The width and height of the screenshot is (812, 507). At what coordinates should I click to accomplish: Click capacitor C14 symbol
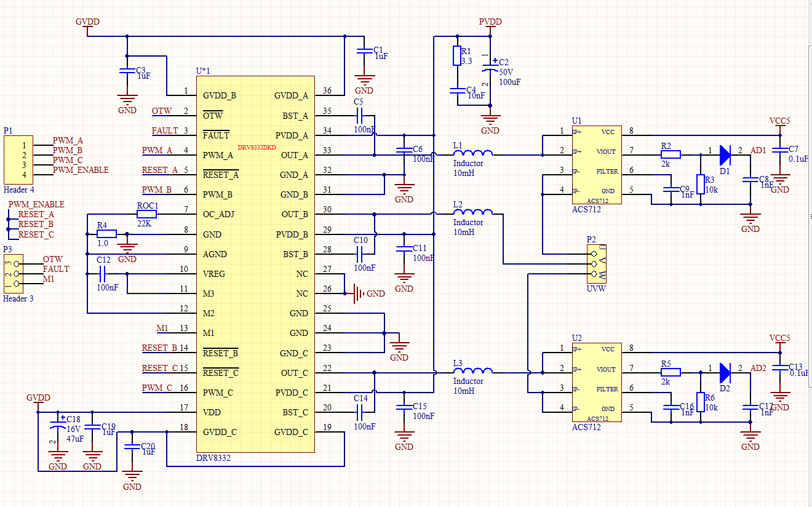click(360, 412)
